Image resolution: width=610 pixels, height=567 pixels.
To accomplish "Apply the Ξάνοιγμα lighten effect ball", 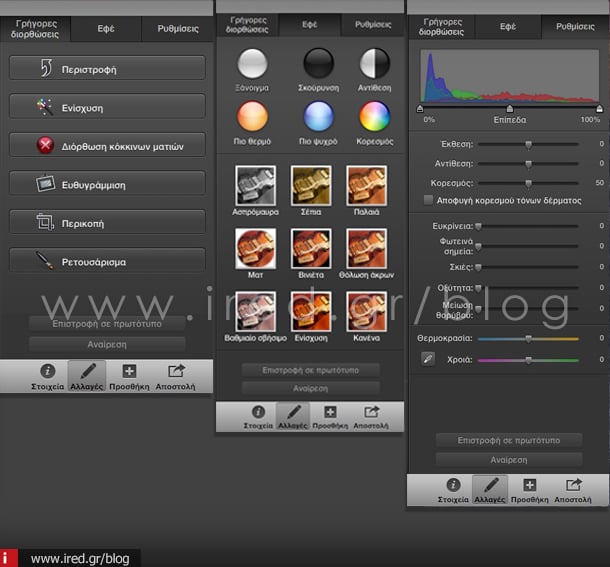I will 252,64.
